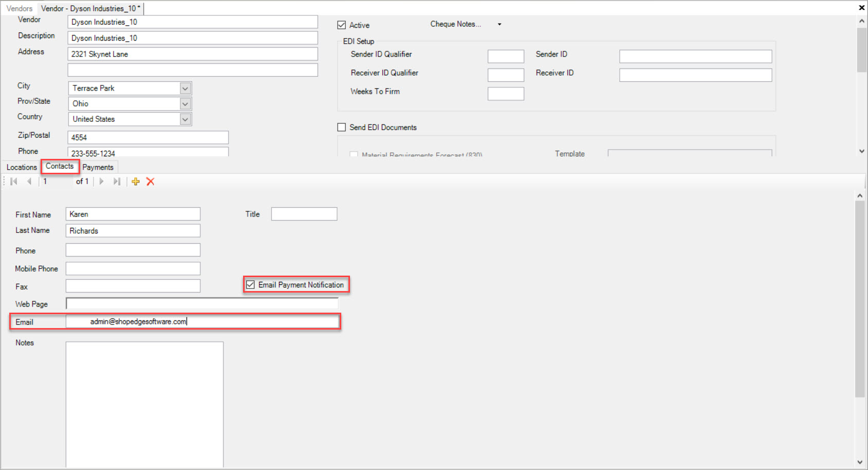Click the Description field
The width and height of the screenshot is (868, 470).
(x=193, y=38)
